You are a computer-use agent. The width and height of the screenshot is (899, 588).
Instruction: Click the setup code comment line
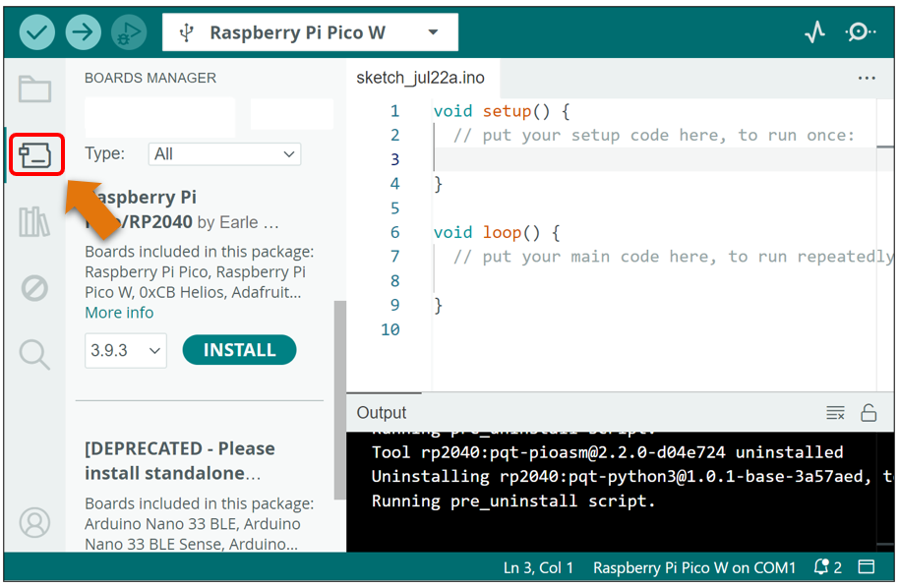point(654,136)
